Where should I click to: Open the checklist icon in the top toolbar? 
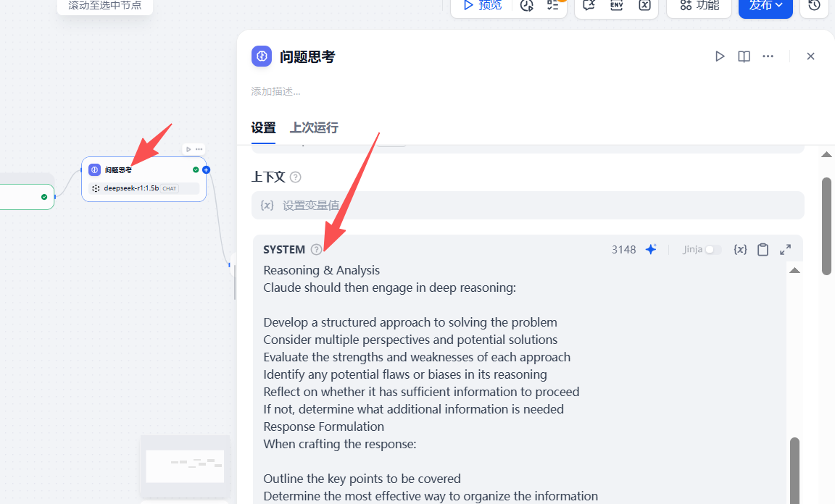552,6
